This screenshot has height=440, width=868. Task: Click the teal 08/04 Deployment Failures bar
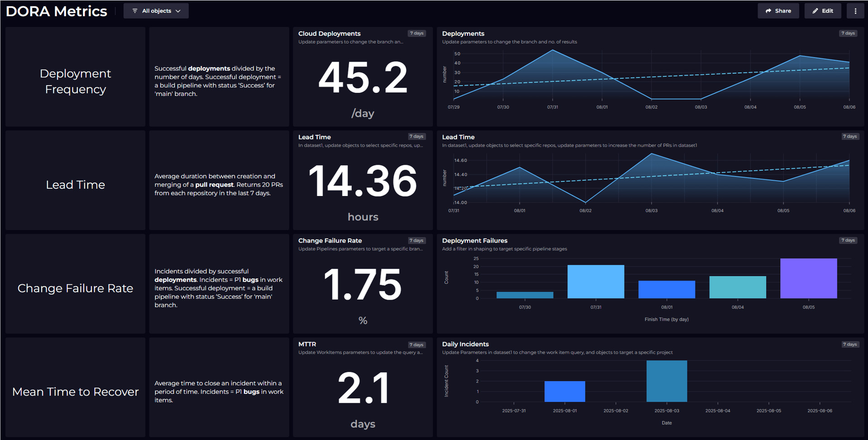coord(737,287)
